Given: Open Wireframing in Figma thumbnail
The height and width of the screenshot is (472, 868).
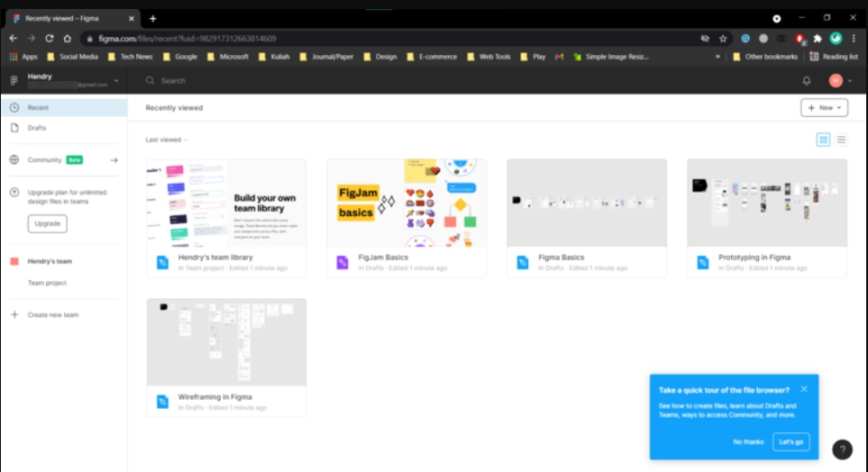Looking at the screenshot, I should coord(226,342).
